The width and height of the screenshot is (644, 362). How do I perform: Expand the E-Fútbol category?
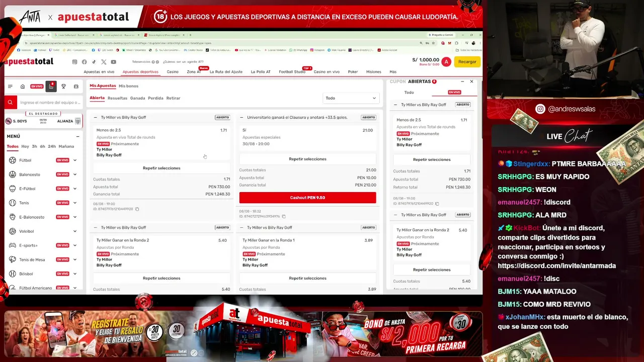pyautogui.click(x=75, y=189)
